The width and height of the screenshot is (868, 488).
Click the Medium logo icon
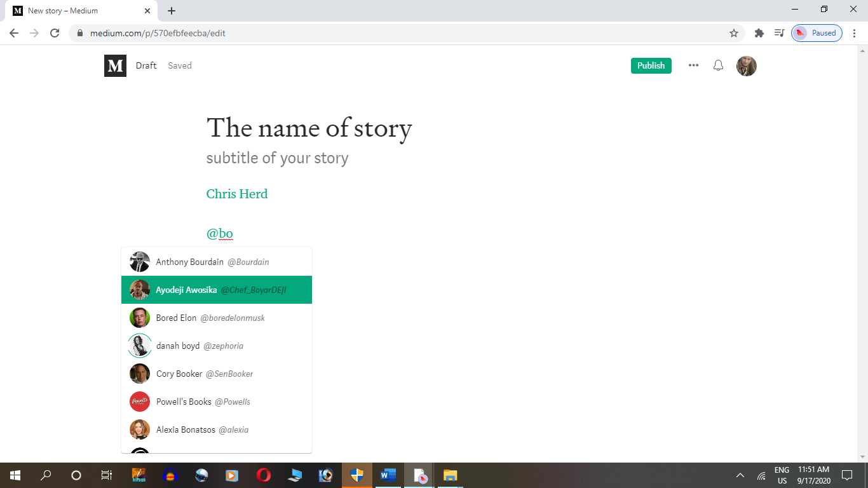coord(115,65)
